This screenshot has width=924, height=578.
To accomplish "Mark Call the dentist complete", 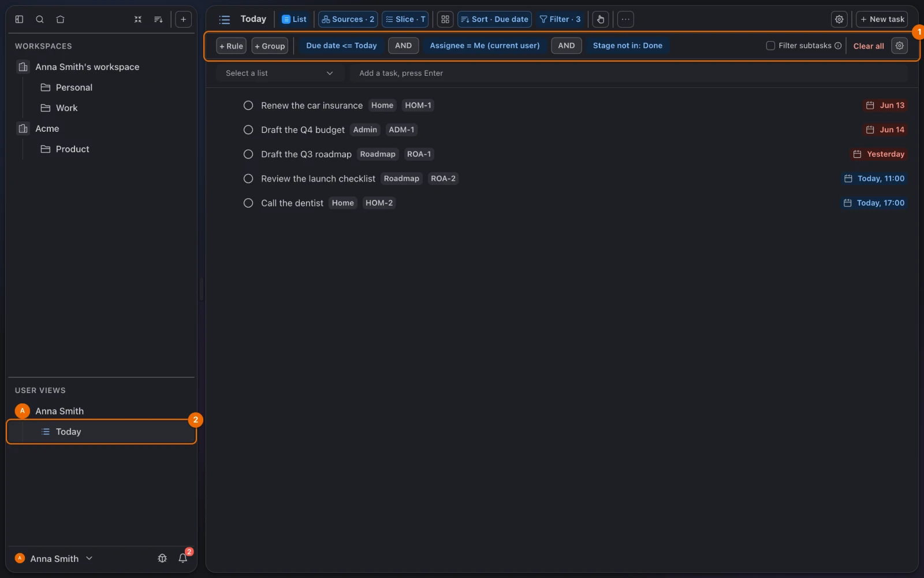I will [248, 203].
